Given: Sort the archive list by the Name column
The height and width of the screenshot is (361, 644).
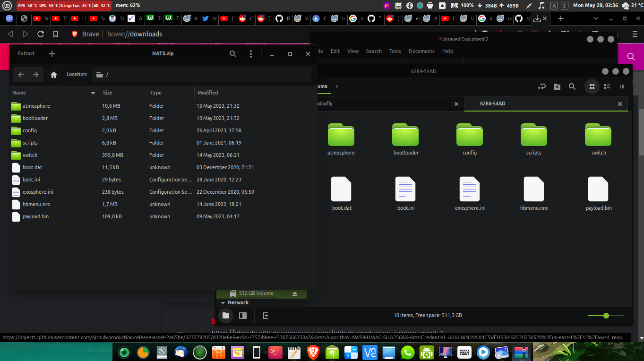Looking at the screenshot, I should point(54,93).
